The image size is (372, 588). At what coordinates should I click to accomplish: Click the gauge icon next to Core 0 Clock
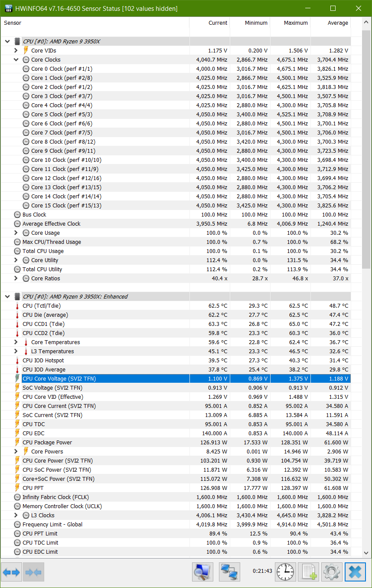tap(26, 69)
